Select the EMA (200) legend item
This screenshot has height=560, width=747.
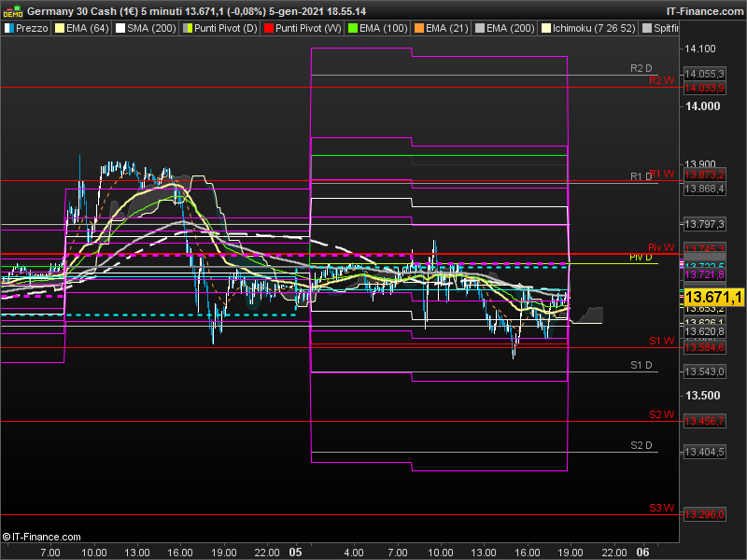point(504,28)
